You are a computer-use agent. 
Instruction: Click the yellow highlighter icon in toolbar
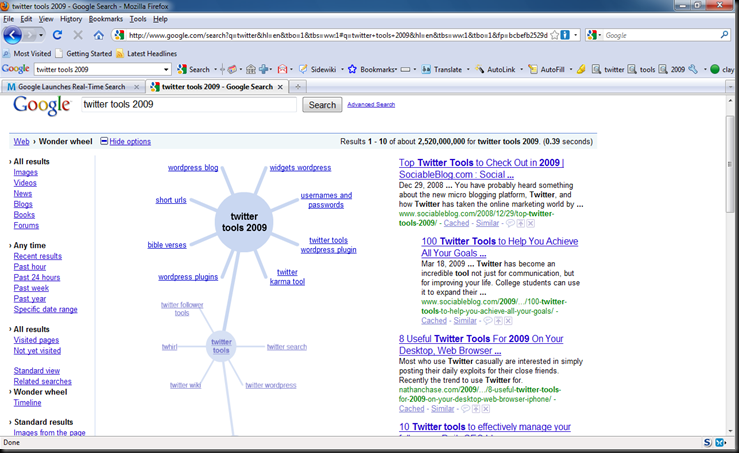pyautogui.click(x=581, y=69)
